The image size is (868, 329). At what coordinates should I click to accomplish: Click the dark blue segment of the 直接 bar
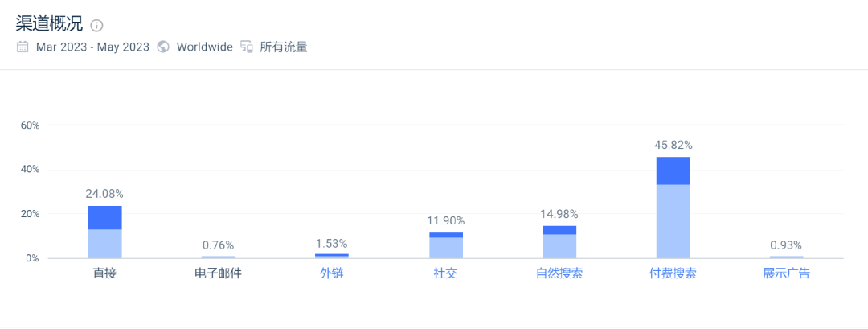pos(104,218)
